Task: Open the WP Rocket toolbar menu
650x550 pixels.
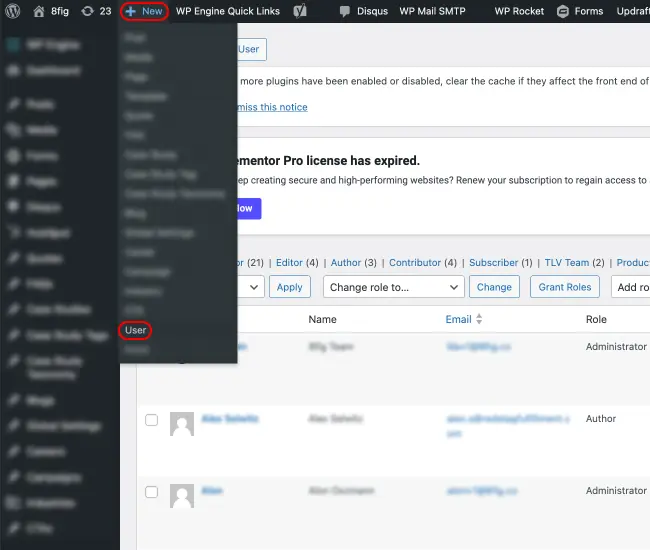Action: click(x=519, y=11)
